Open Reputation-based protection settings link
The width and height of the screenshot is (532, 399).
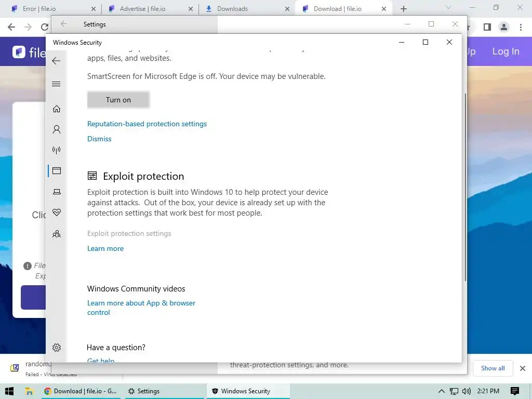coord(147,124)
